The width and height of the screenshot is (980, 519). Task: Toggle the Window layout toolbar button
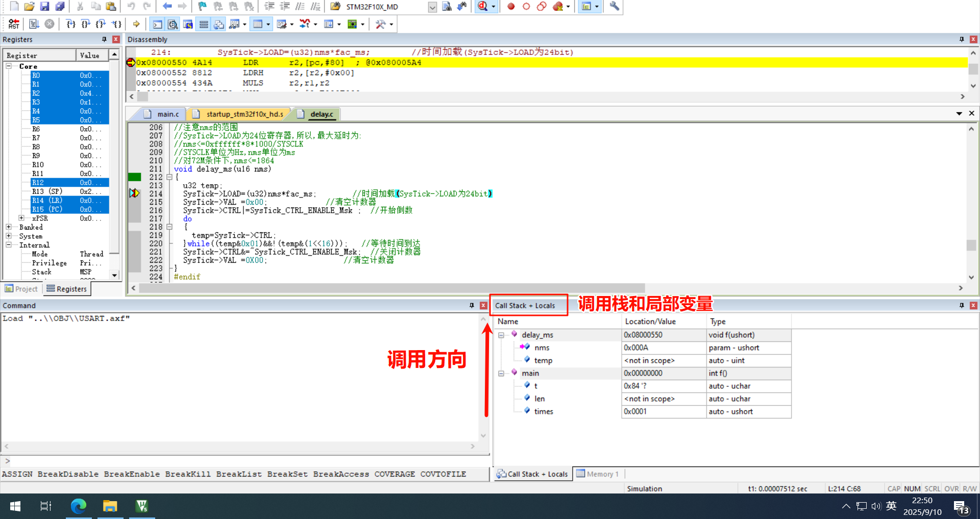tap(586, 6)
